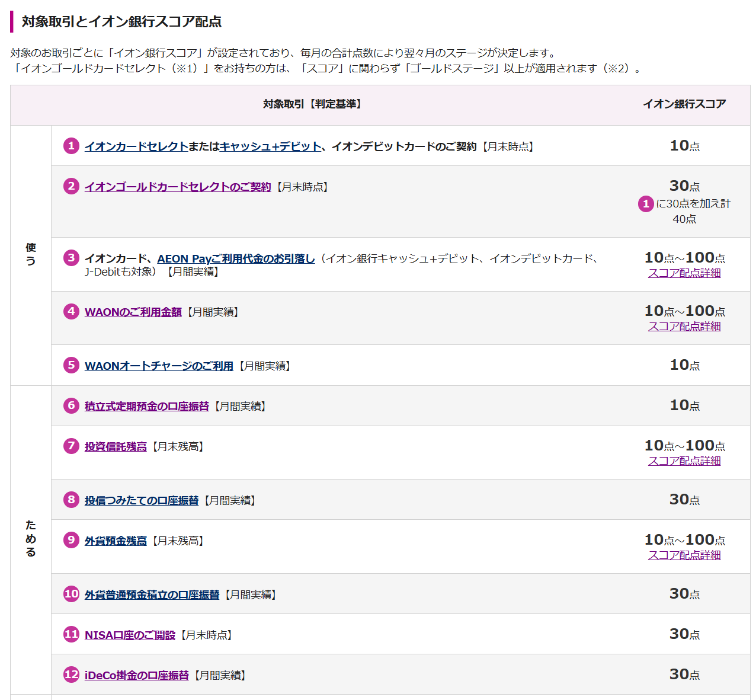Click the number 8 badge beside 投信つみたて
Viewport: 756px width, 700px height.
pos(71,500)
